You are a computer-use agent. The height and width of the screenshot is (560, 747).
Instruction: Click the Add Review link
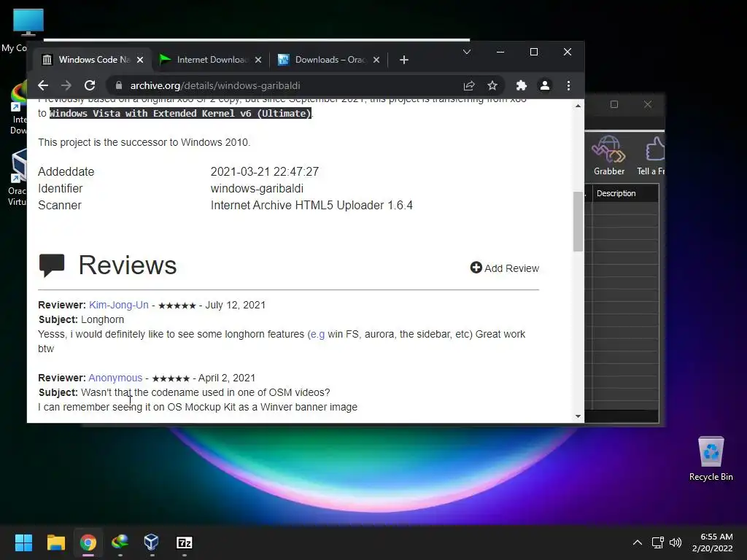point(505,268)
